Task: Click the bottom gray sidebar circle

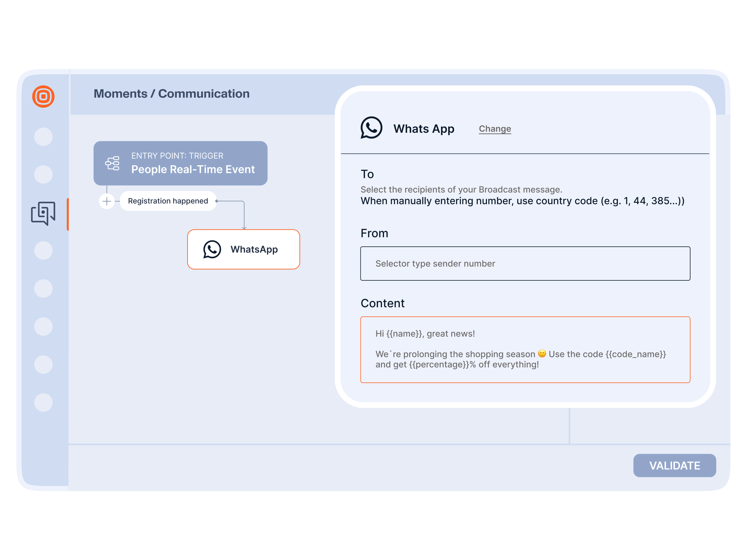Action: (x=43, y=402)
